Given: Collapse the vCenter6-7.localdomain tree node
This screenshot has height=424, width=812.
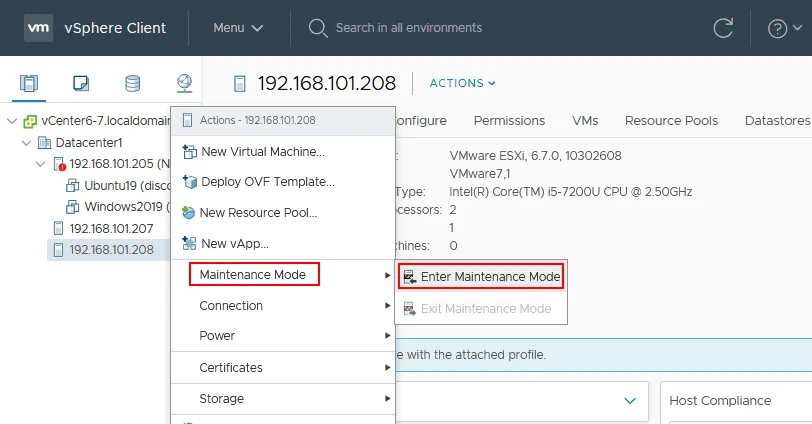Looking at the screenshot, I should 12,121.
